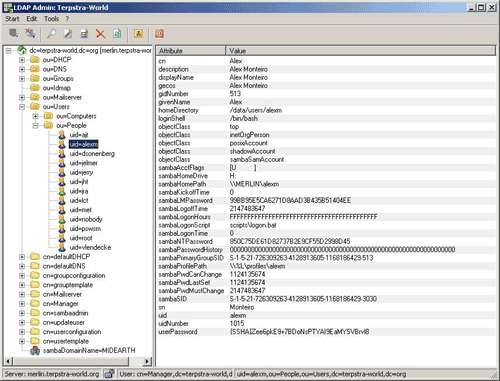
Task: Expand the ou=Mailserver tree node
Action: [22, 97]
